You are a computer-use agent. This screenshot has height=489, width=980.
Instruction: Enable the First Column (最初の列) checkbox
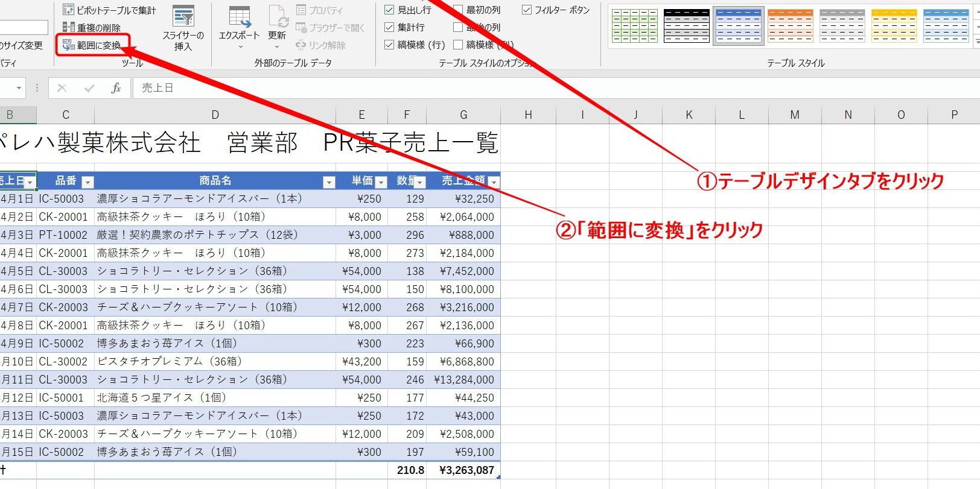point(458,10)
